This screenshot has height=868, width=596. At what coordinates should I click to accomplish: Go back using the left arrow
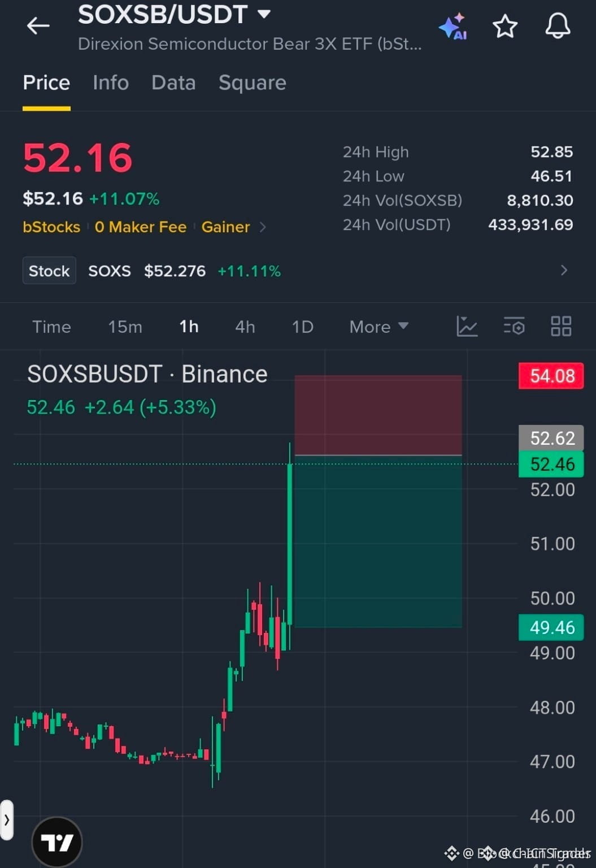click(38, 25)
